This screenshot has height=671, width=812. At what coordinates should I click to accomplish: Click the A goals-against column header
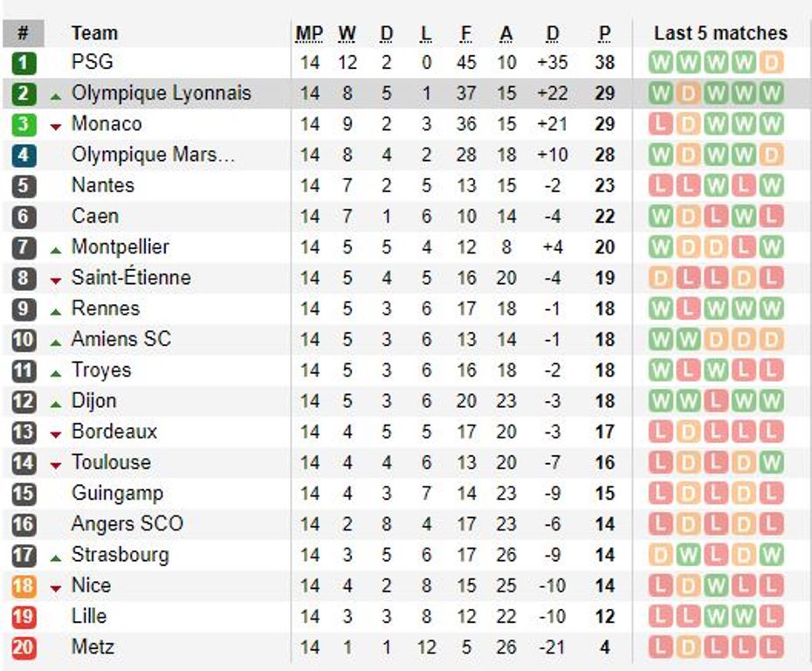point(506,34)
